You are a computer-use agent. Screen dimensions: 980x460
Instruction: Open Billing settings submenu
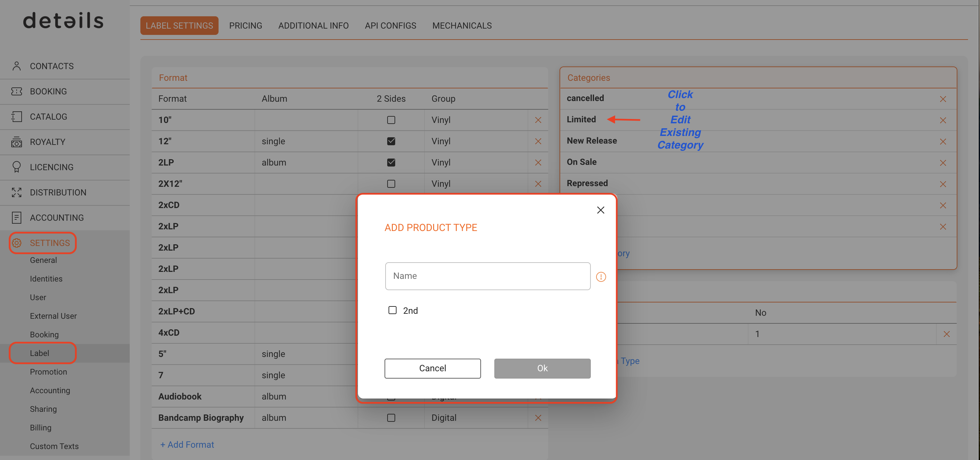pyautogui.click(x=41, y=428)
